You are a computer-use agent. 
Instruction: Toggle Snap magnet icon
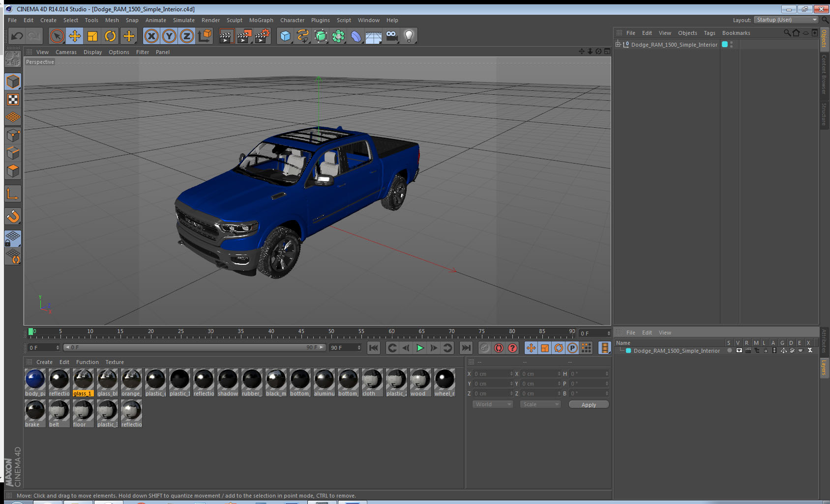(x=13, y=216)
